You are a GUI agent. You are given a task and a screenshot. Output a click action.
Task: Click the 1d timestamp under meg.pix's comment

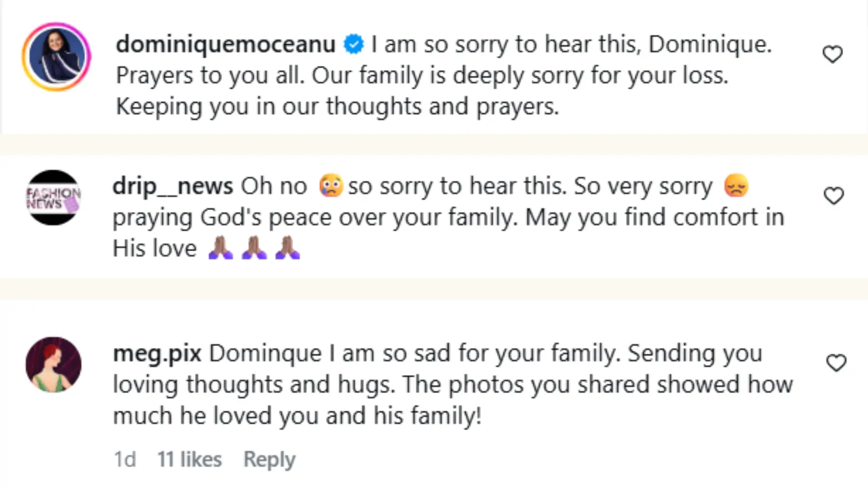pos(125,459)
